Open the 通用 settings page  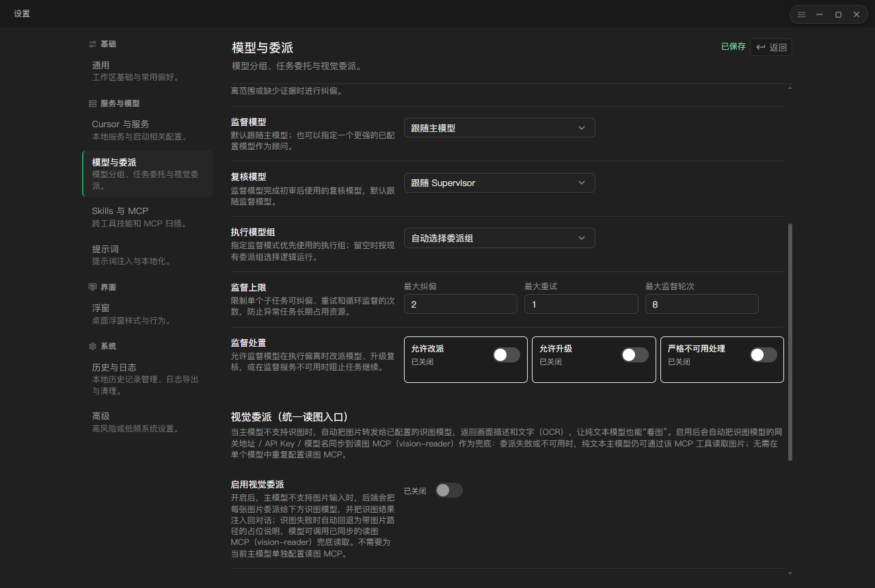tap(147, 71)
